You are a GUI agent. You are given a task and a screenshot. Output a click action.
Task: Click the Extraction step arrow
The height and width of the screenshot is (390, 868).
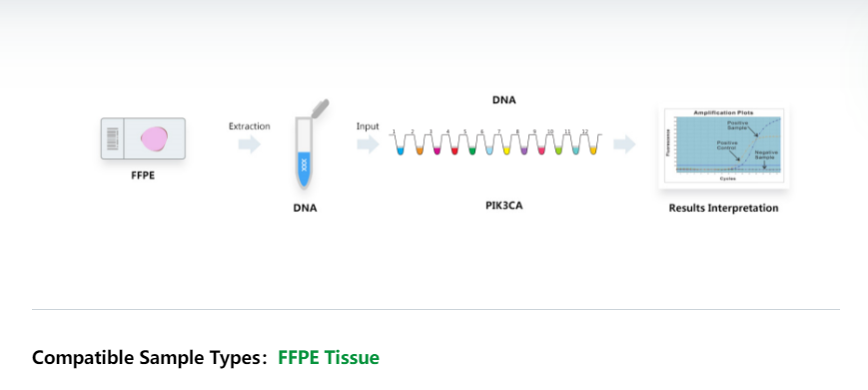point(250,145)
